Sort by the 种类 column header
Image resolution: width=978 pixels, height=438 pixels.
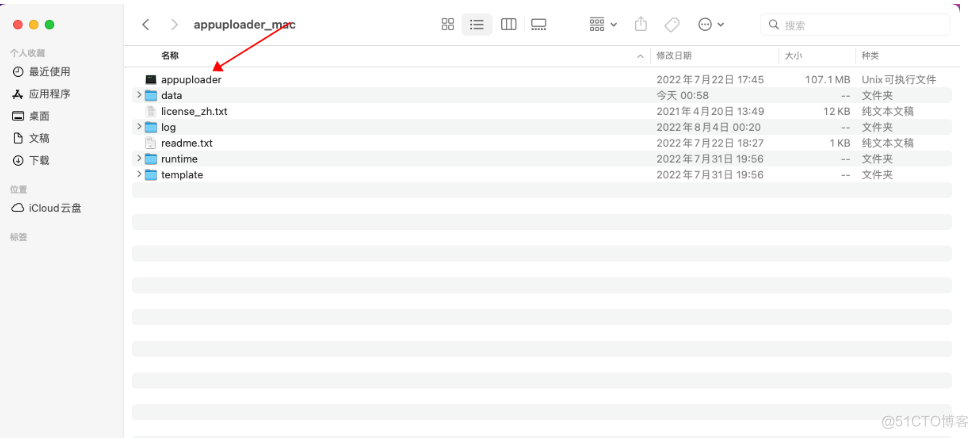coord(870,56)
